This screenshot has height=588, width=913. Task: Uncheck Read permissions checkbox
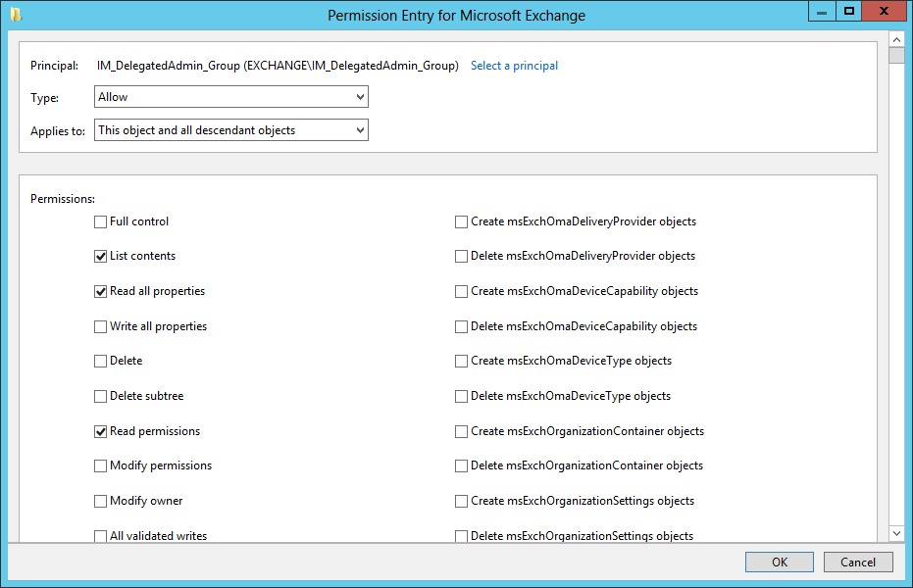(100, 431)
